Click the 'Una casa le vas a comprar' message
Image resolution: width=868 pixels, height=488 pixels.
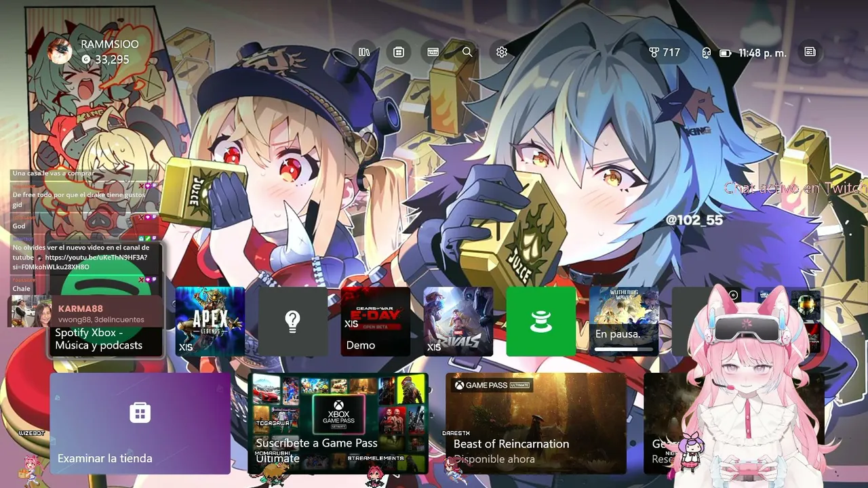(53, 174)
